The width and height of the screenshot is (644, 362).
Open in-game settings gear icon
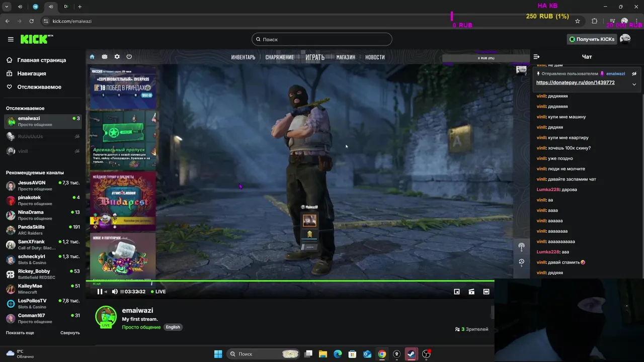tap(117, 57)
